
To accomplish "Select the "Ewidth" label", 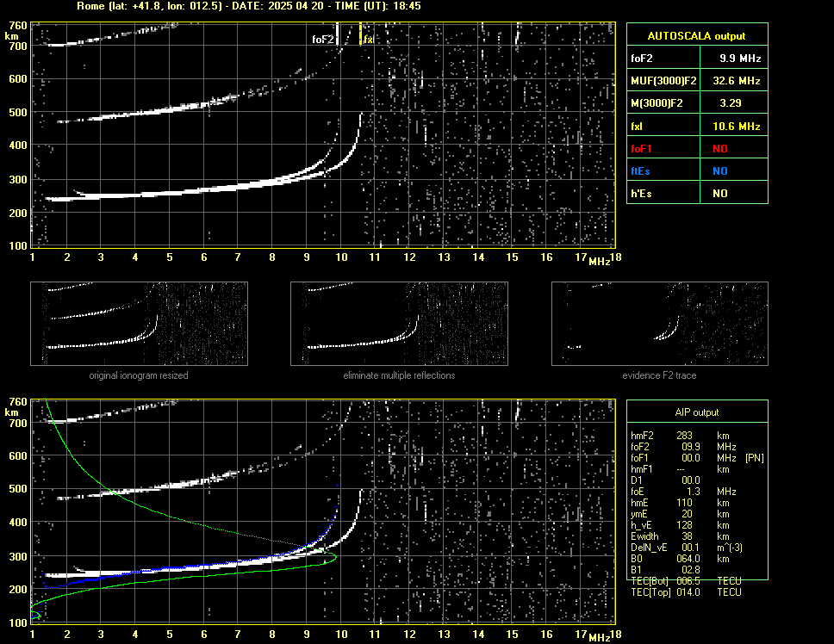I will point(644,536).
